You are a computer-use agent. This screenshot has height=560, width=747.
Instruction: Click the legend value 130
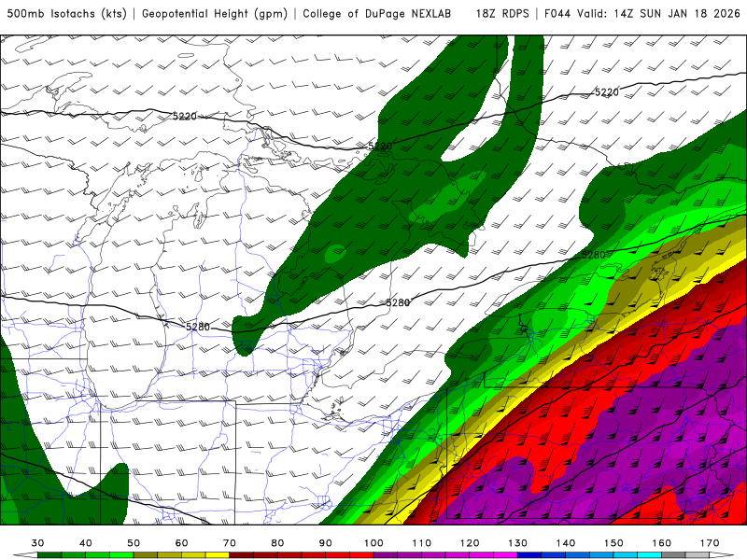click(x=517, y=543)
